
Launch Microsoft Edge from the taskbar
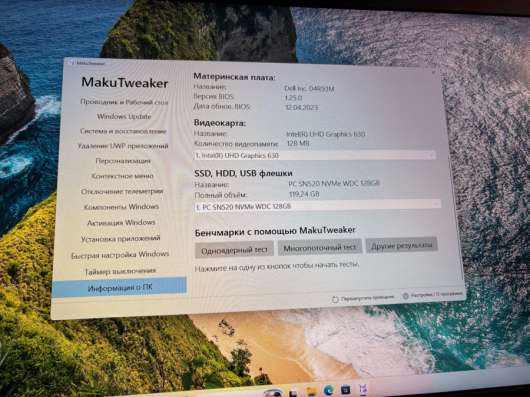tap(328, 391)
